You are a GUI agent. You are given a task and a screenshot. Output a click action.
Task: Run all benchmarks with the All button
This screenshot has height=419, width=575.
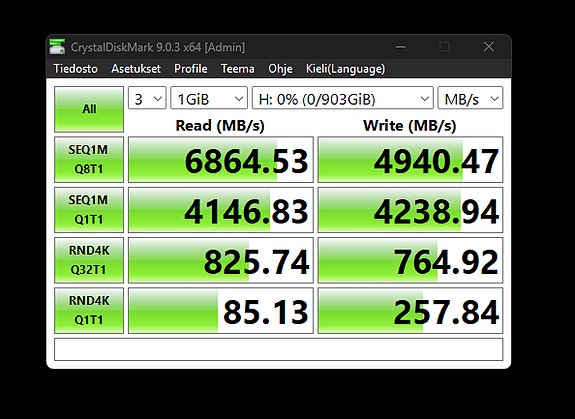pos(89,109)
